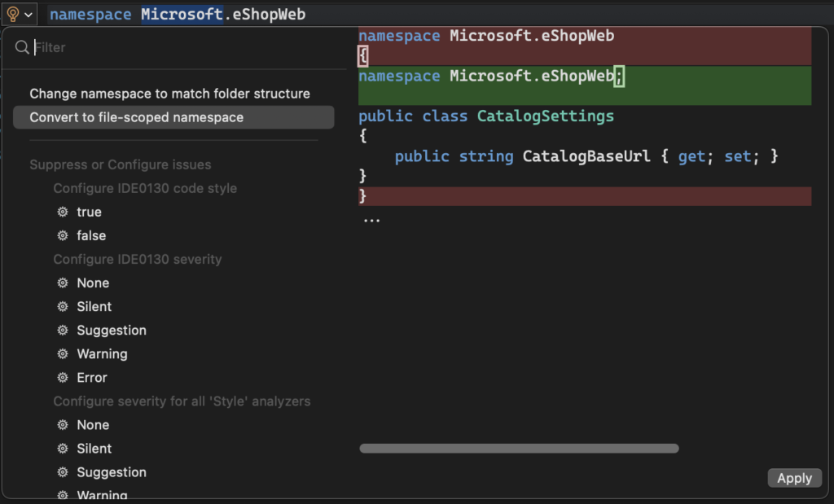The width and height of the screenshot is (834, 504).
Task: Set IDE0130 severity to None
Action: pyautogui.click(x=93, y=283)
